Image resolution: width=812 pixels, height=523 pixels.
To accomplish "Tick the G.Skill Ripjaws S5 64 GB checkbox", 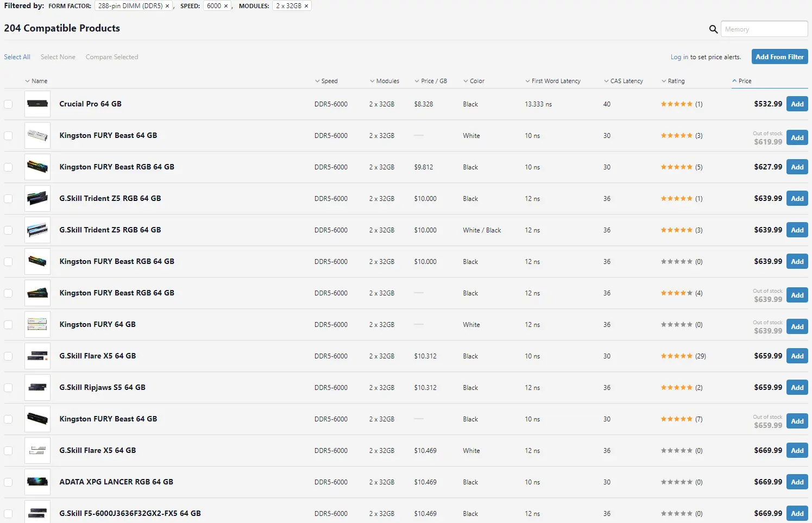I will point(8,388).
